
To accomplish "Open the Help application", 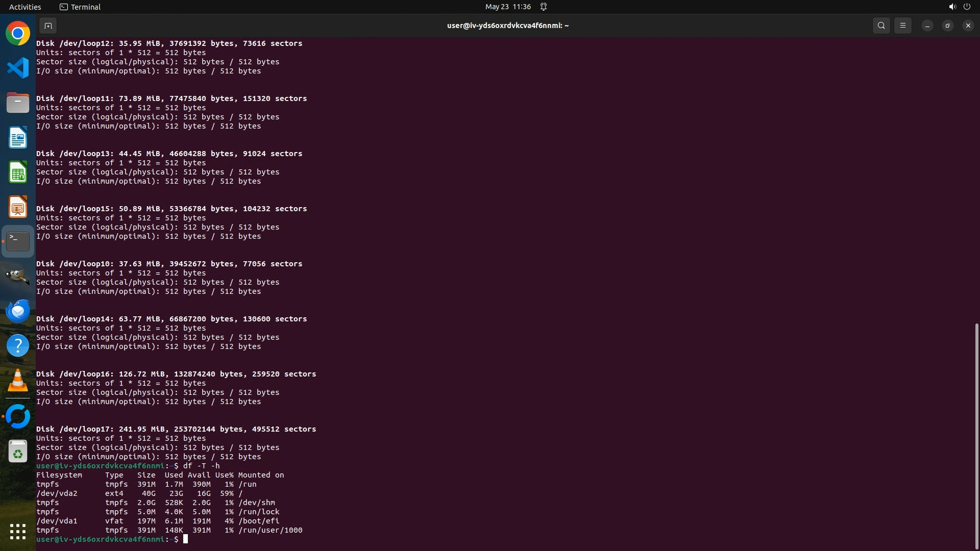I will pos(18,345).
